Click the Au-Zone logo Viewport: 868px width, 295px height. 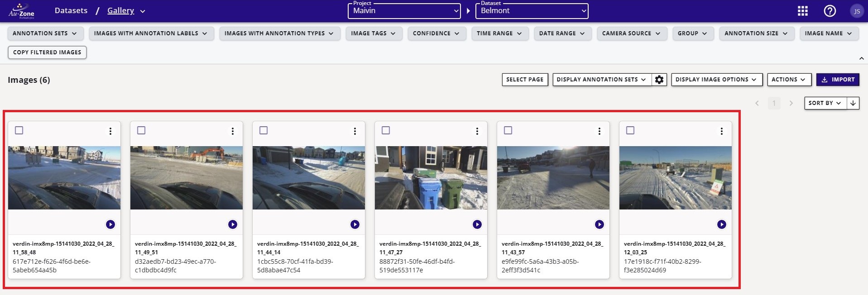[x=21, y=11]
